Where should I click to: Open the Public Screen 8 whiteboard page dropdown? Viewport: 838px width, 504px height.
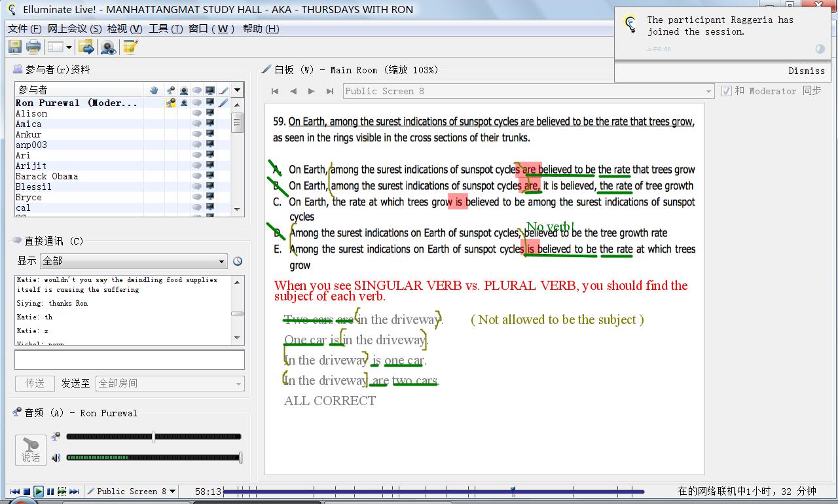click(528, 91)
